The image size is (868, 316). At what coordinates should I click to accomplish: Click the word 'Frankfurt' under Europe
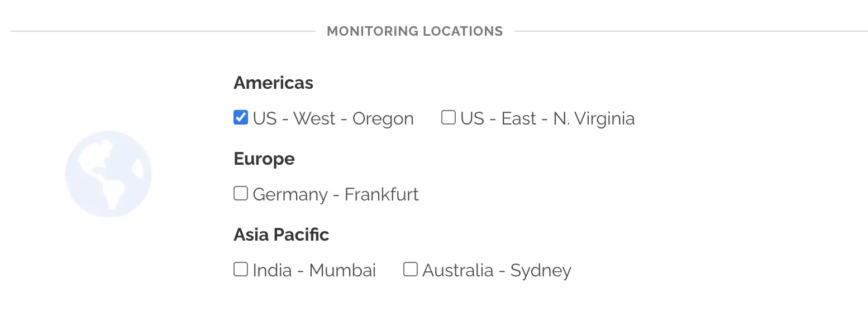click(381, 195)
